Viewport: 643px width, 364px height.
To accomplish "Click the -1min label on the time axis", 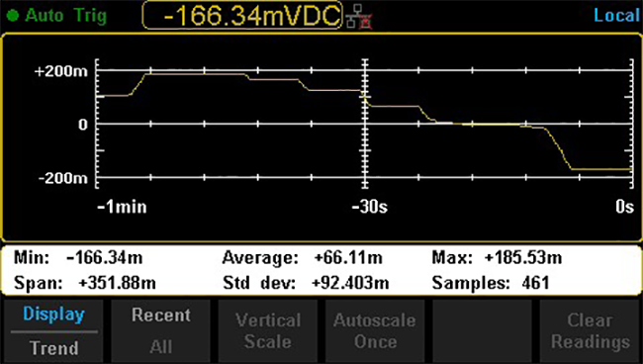I will click(x=122, y=207).
